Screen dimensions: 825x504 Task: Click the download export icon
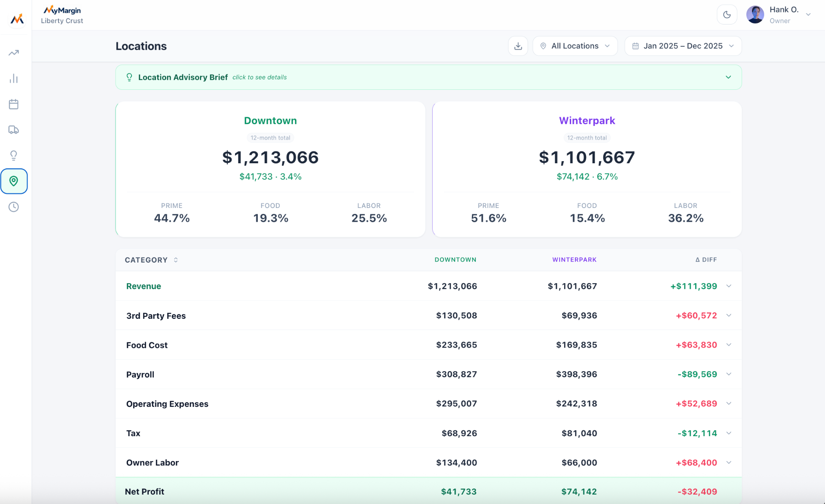coord(518,46)
